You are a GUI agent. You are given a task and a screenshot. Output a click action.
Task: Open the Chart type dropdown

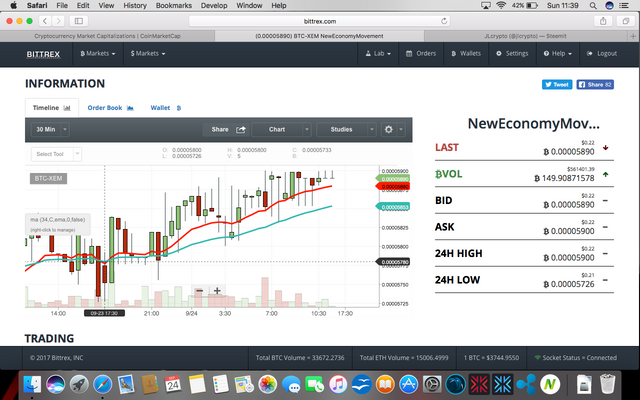[282, 129]
